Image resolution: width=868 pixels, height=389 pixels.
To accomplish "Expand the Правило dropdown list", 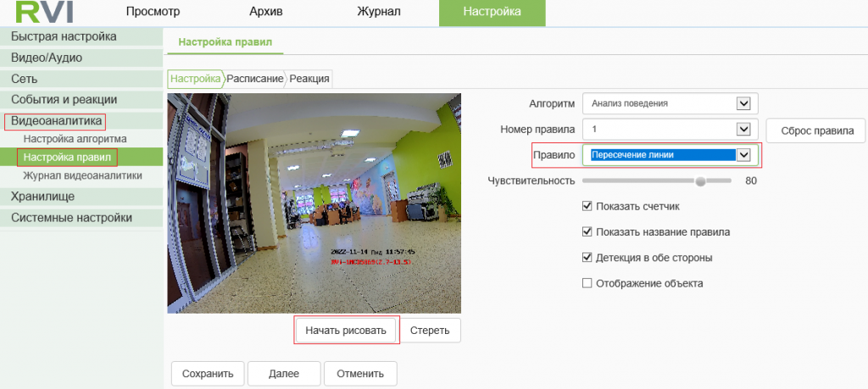I will pyautogui.click(x=744, y=155).
